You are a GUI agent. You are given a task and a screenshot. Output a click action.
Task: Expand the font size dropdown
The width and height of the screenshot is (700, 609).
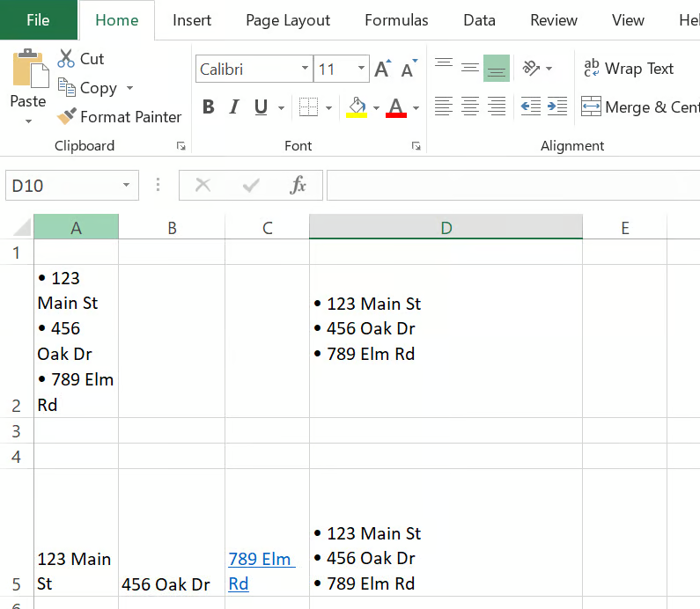pyautogui.click(x=361, y=69)
